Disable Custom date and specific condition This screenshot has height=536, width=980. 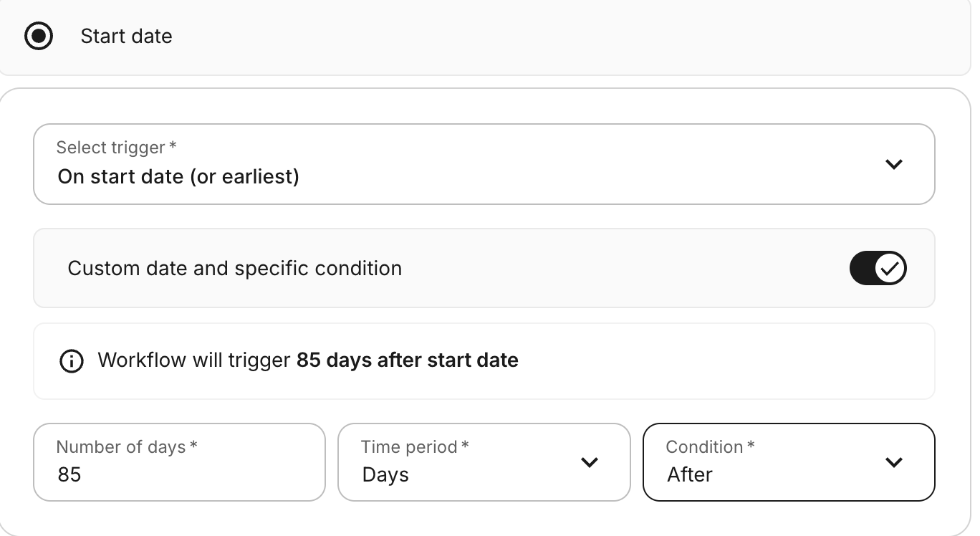pyautogui.click(x=878, y=267)
